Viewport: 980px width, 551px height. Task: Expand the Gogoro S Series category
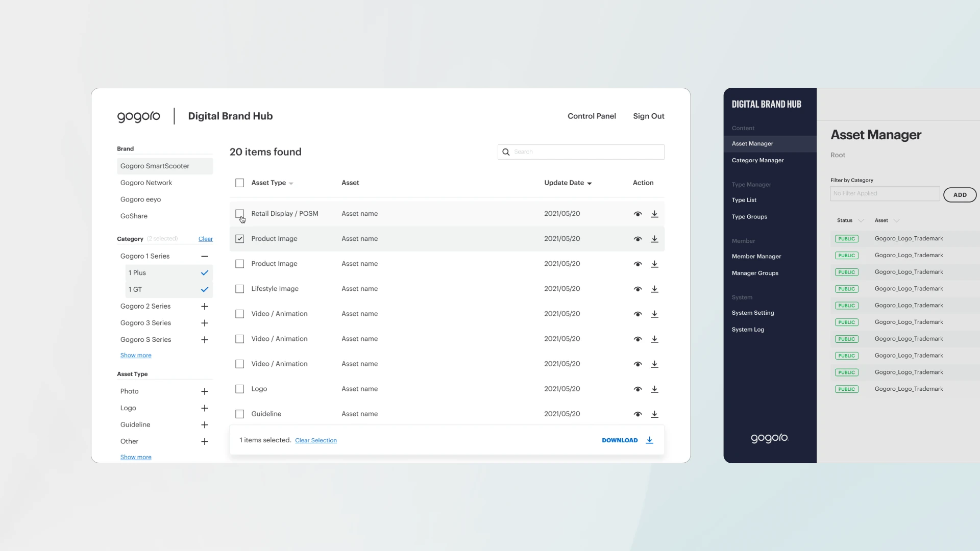205,340
